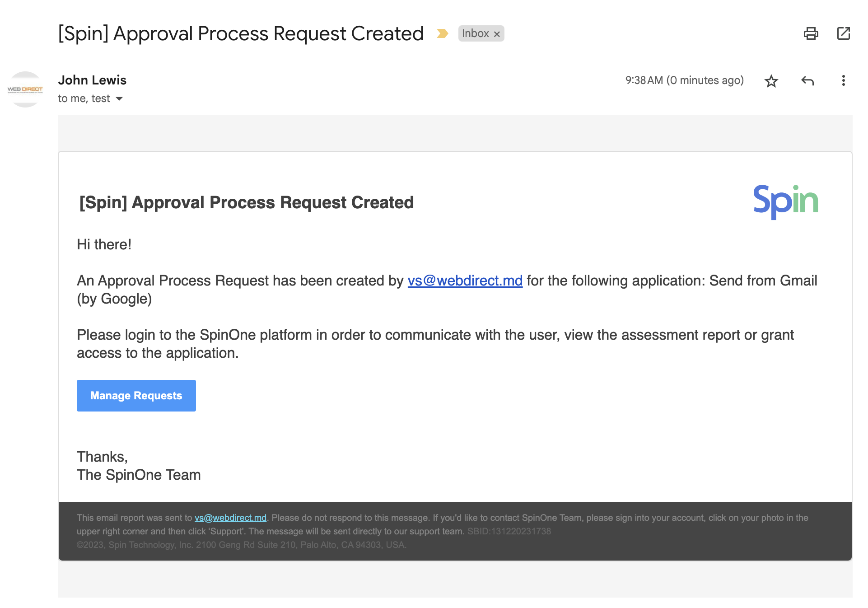Click the print all icon

click(811, 33)
